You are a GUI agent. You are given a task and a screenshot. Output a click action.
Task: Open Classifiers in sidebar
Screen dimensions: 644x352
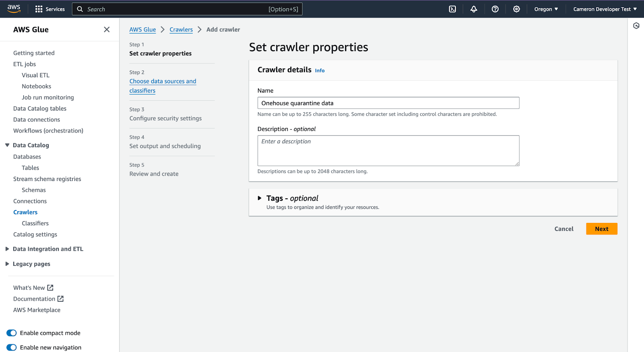[x=35, y=223]
